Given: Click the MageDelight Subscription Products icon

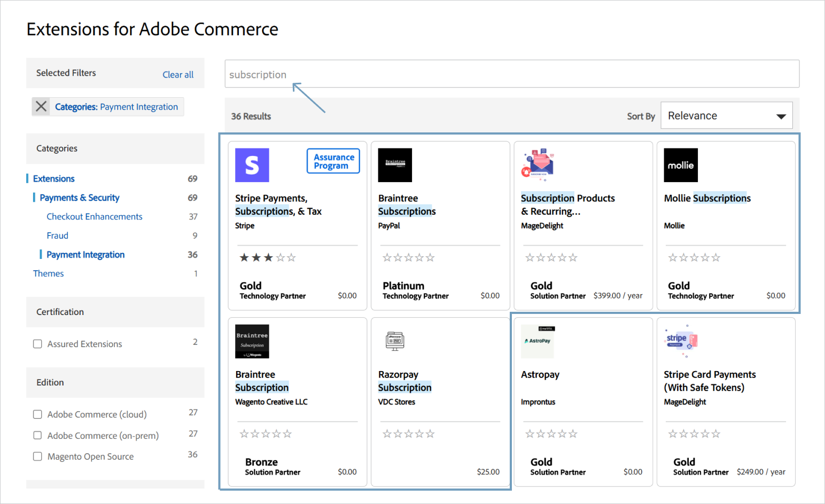Looking at the screenshot, I should pos(538,164).
